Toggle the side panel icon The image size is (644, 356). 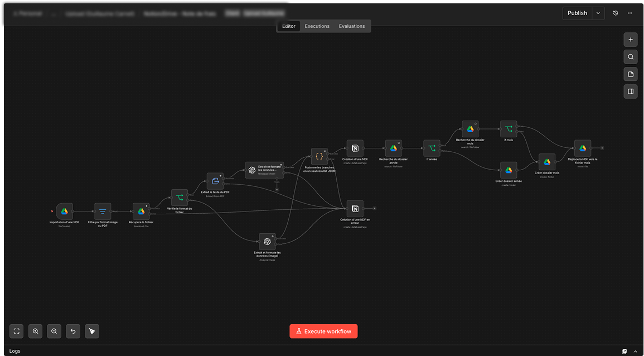pyautogui.click(x=631, y=92)
